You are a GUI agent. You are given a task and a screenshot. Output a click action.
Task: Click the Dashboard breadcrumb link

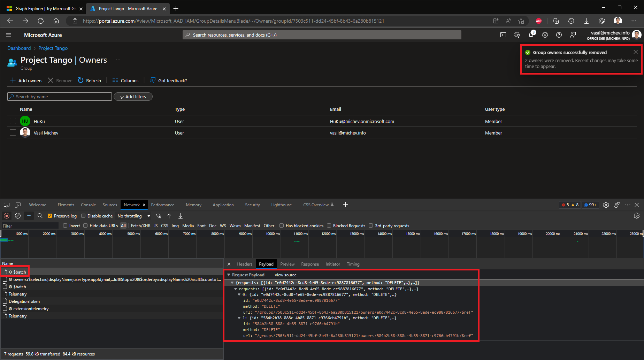(19, 48)
